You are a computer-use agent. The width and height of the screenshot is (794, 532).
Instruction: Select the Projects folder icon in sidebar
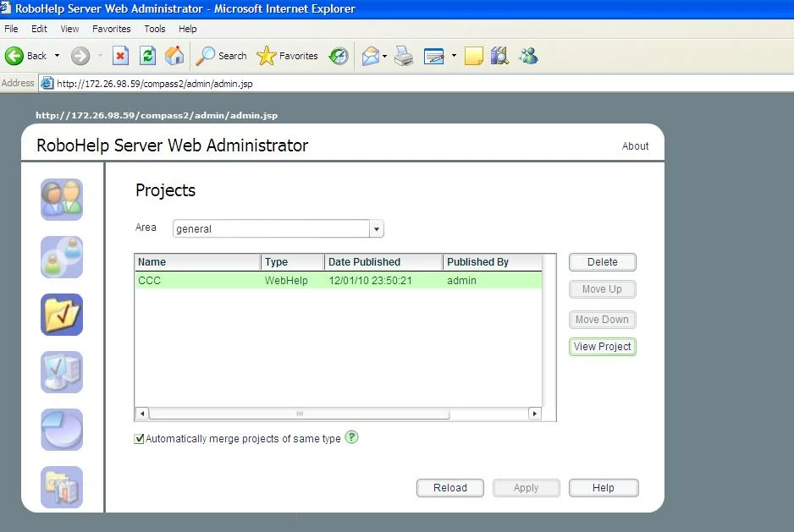tap(62, 315)
